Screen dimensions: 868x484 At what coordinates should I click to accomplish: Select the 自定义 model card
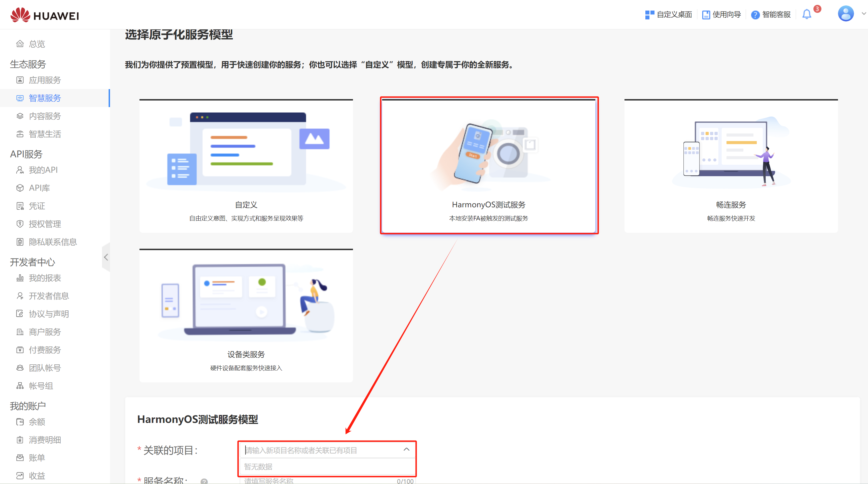246,166
